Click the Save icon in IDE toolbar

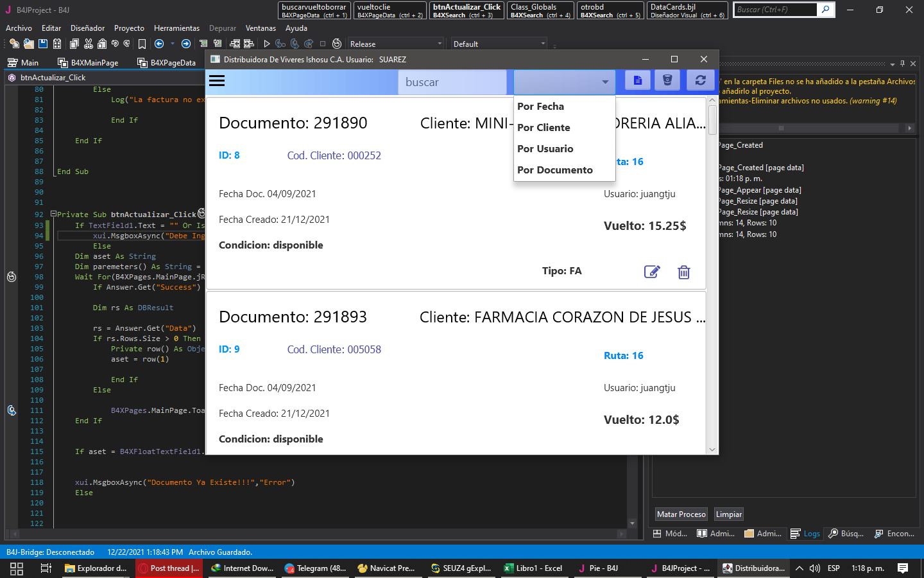(43, 44)
